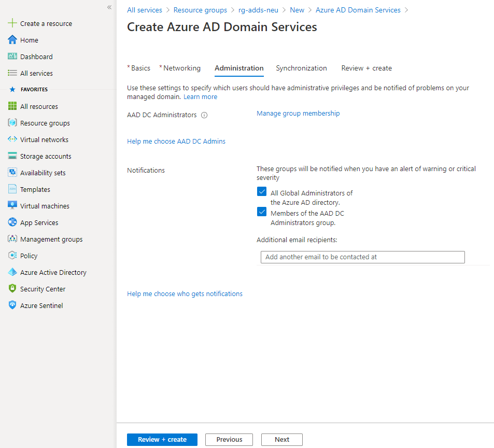This screenshot has height=448, width=494.
Task: Switch to the Synchronization tab
Action: pyautogui.click(x=301, y=68)
